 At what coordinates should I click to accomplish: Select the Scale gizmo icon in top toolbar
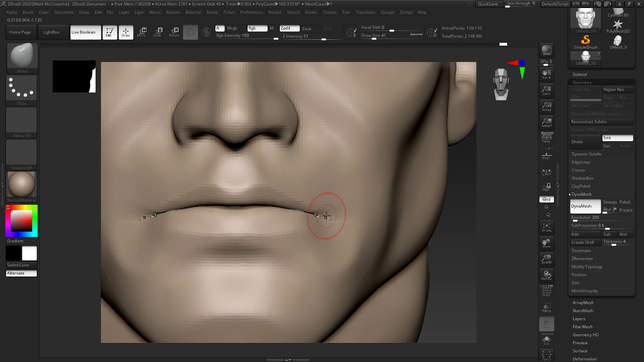tap(158, 32)
